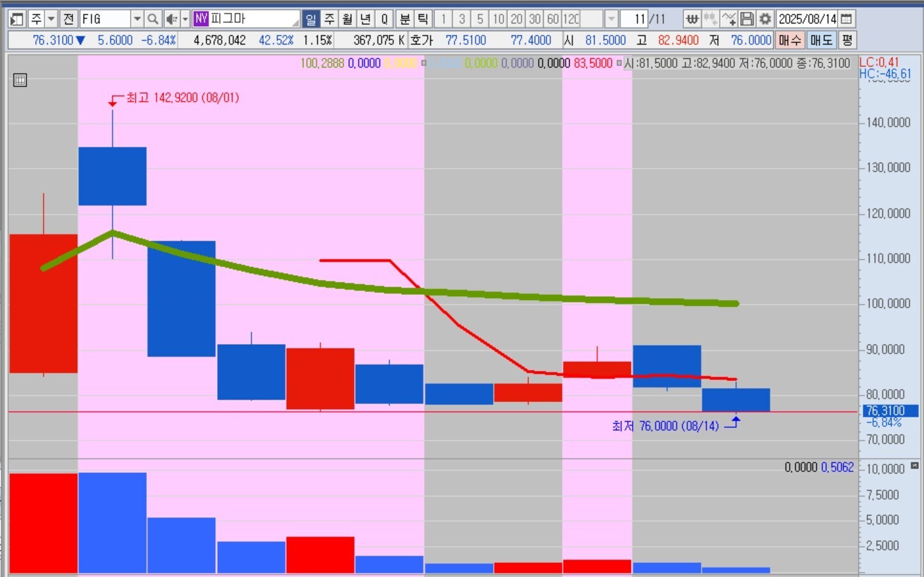Click the FIG symbol input field
The image size is (924, 577).
click(x=105, y=19)
